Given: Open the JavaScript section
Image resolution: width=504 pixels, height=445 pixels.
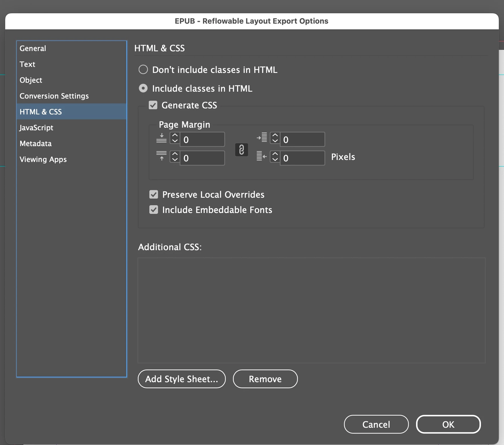Looking at the screenshot, I should pyautogui.click(x=72, y=128).
